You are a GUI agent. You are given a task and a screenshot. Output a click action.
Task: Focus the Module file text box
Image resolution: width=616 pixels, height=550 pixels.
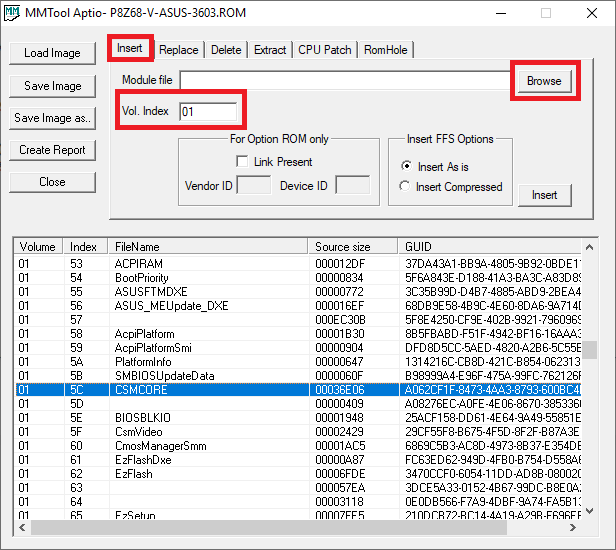(x=345, y=81)
